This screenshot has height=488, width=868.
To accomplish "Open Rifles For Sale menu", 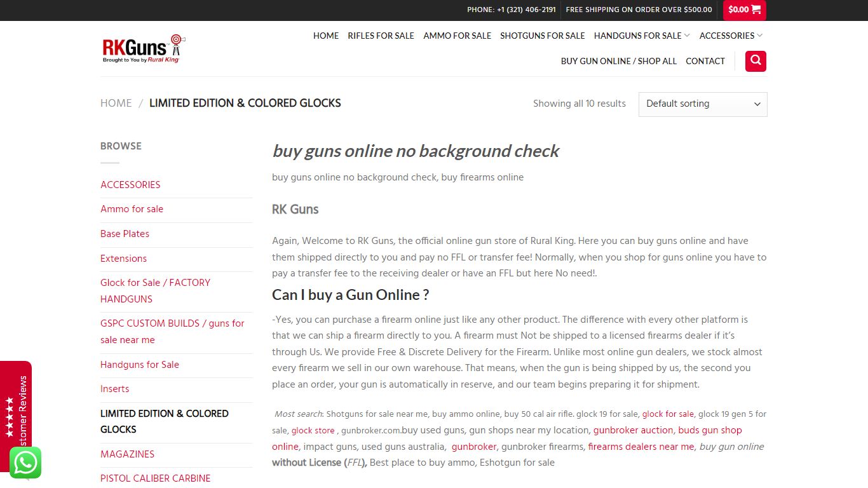I will pos(381,36).
